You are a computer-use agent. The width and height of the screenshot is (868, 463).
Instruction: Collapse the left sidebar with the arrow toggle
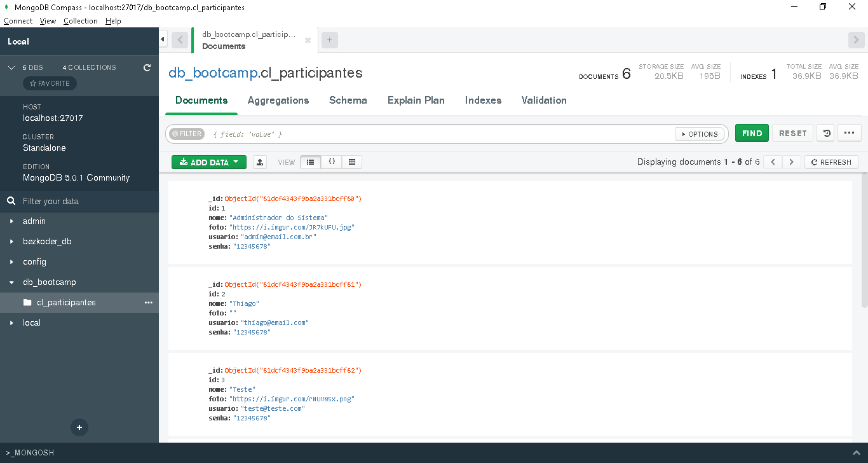coord(163,38)
